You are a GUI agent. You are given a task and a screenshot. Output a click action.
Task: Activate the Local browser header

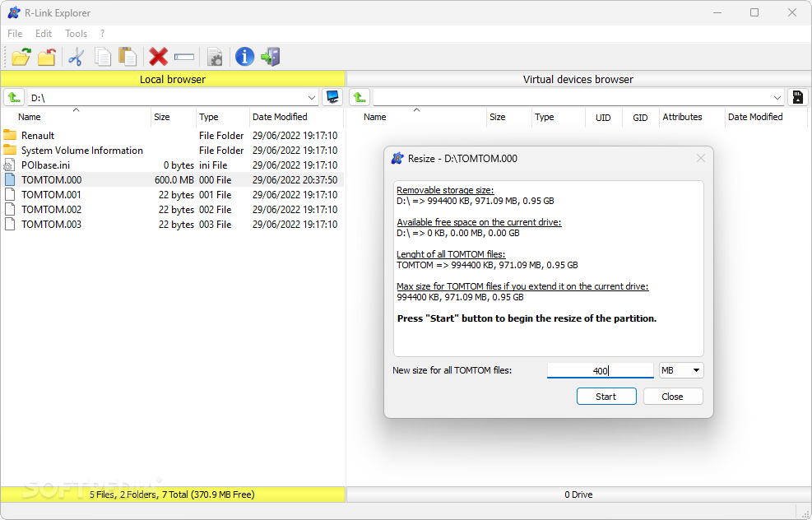[173, 79]
